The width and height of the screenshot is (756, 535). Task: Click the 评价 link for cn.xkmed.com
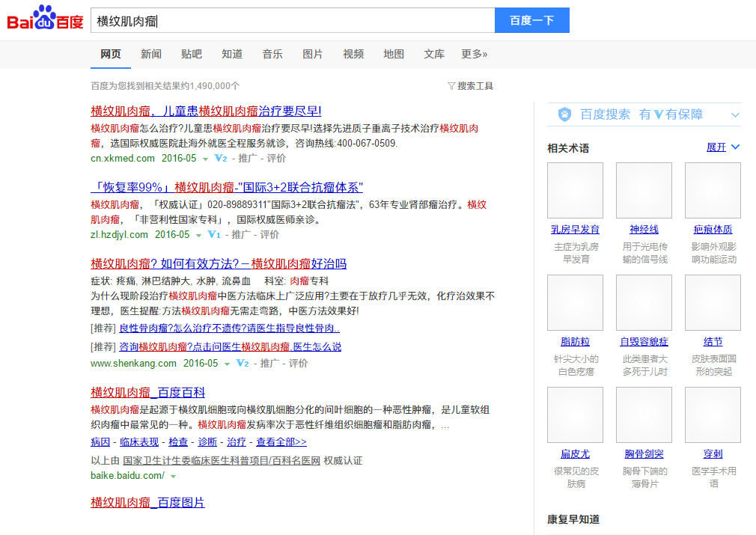click(276, 158)
